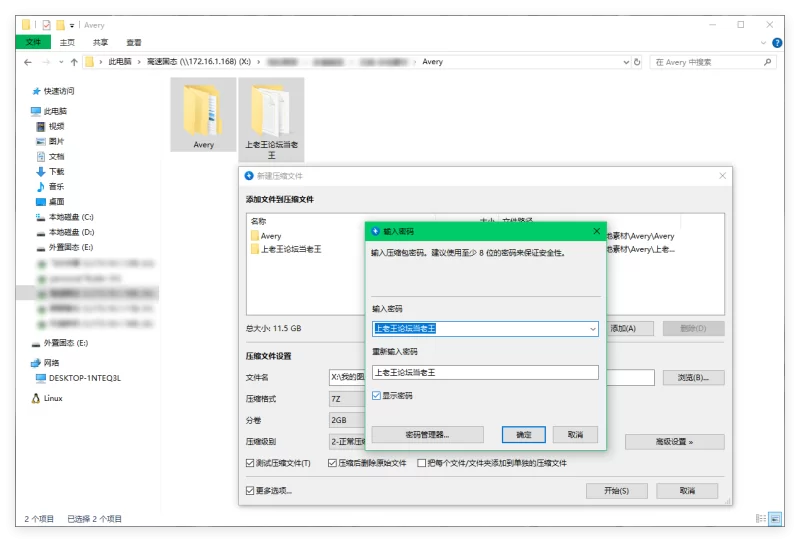Screen dimensions: 800x542
Task: Click the refresh icon in address bar
Action: pos(637,62)
